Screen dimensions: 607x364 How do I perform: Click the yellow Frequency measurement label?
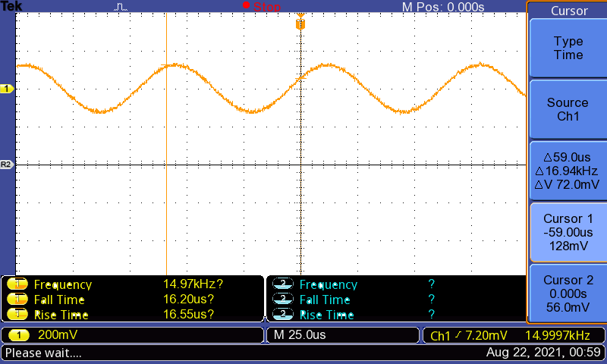tap(63, 284)
